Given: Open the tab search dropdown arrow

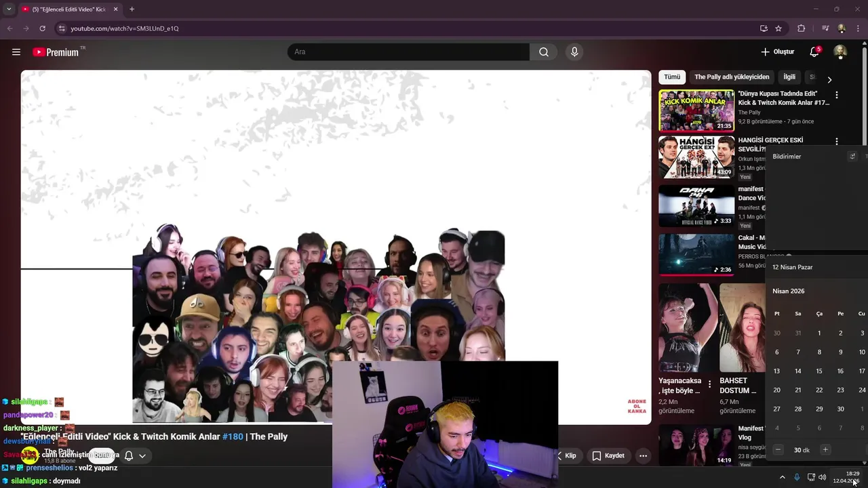Looking at the screenshot, I should click(9, 9).
